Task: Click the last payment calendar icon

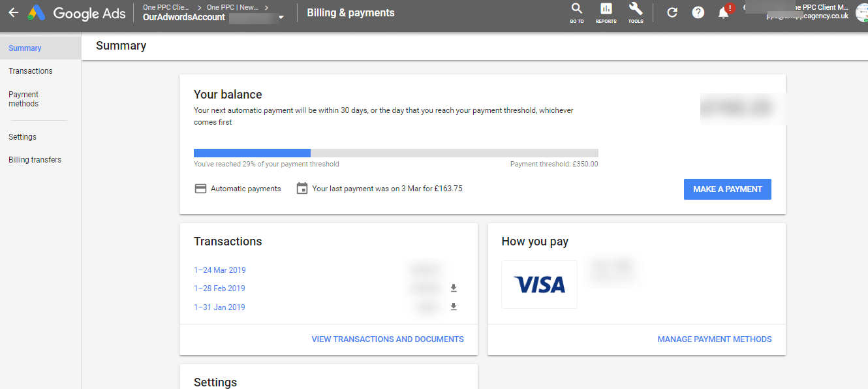Action: point(302,189)
